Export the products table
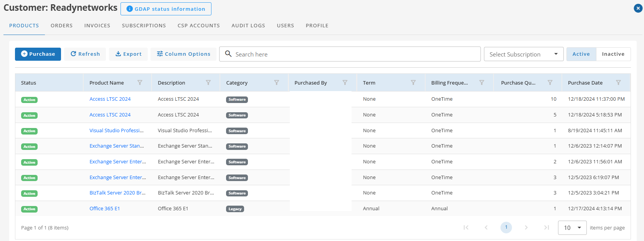The width and height of the screenshot is (644, 241). coord(129,54)
